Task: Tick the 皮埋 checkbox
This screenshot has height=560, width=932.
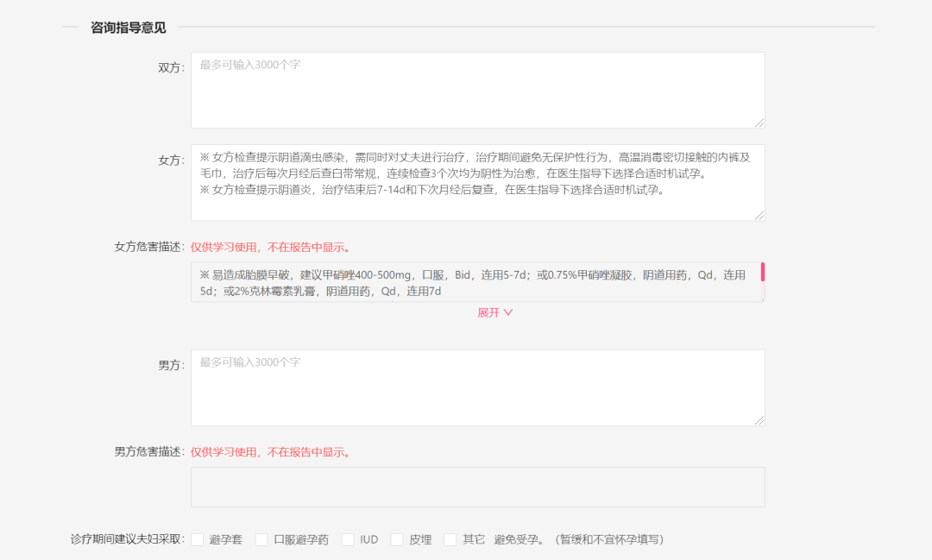Action: pyautogui.click(x=396, y=538)
